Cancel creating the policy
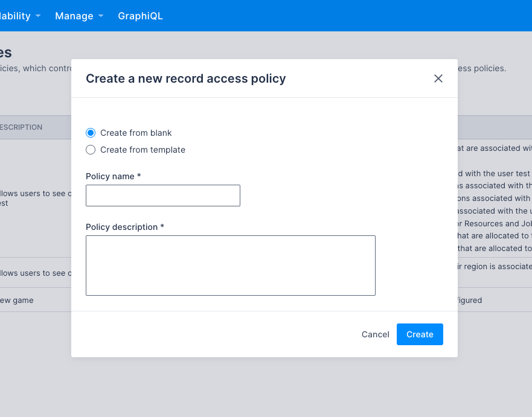 click(x=375, y=334)
